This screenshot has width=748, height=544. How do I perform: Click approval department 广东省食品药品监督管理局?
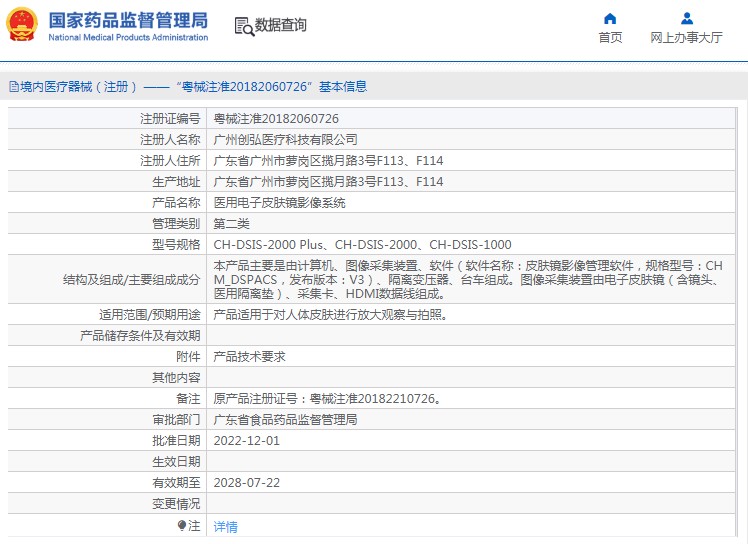point(285,420)
